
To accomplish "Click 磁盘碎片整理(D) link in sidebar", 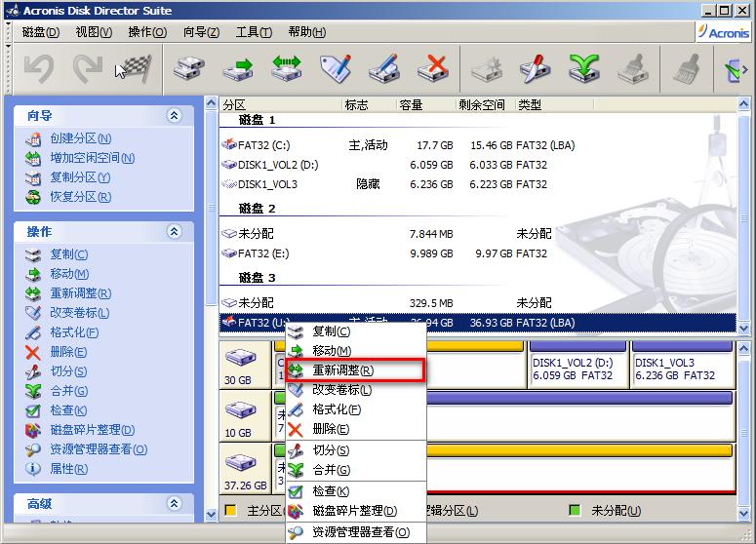I will [x=92, y=430].
